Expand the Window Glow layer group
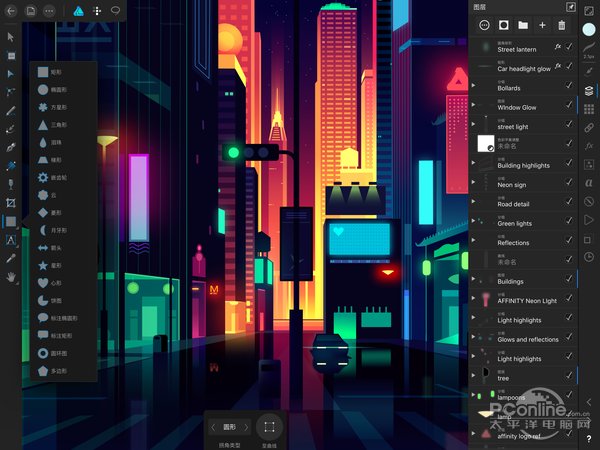This screenshot has width=600, height=450. tap(473, 104)
